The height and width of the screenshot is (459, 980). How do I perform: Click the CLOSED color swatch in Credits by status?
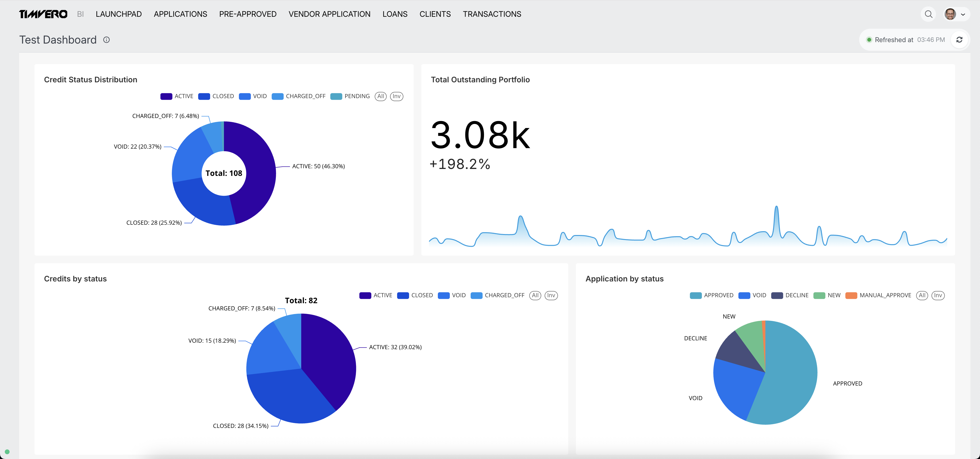(x=402, y=295)
